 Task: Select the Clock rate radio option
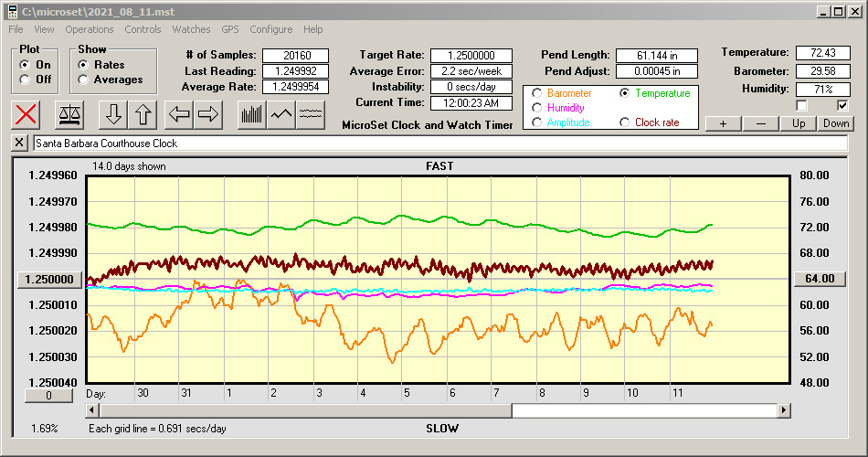coord(624,122)
